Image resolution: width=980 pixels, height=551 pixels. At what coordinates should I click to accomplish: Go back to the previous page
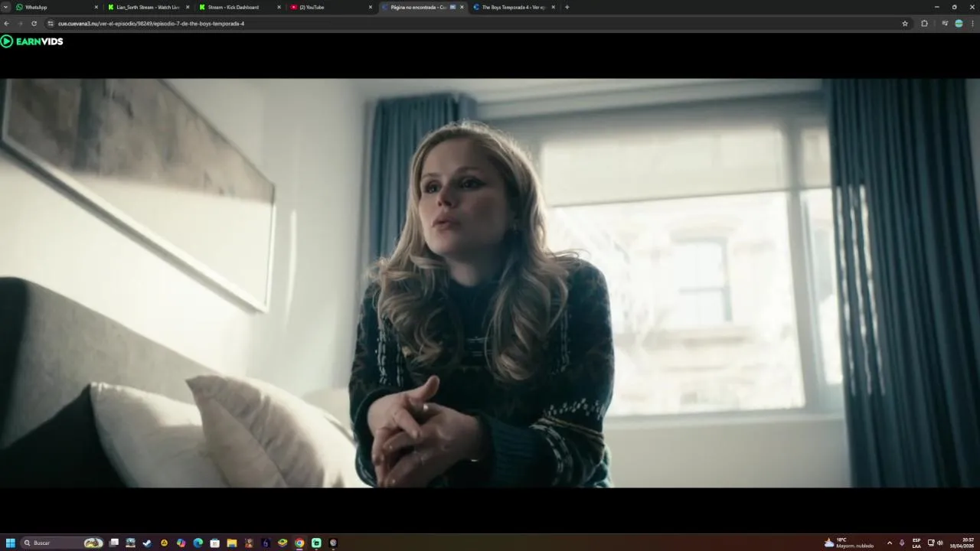8,24
